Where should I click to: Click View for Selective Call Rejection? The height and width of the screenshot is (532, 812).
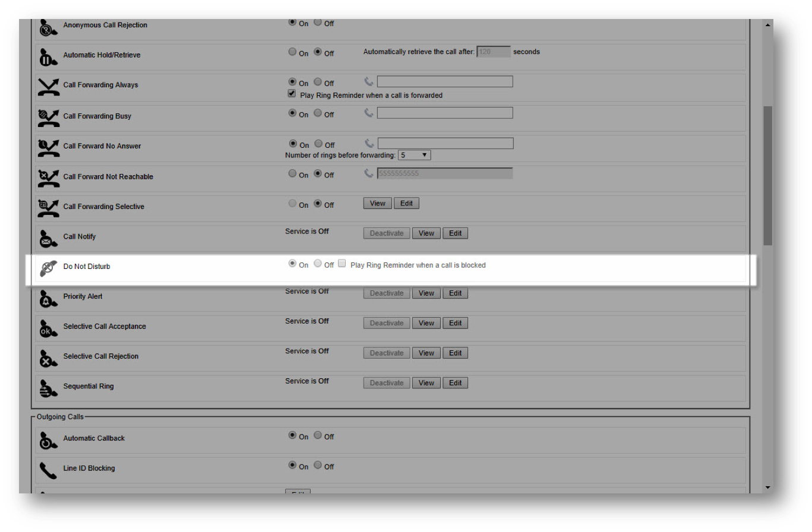pyautogui.click(x=426, y=353)
